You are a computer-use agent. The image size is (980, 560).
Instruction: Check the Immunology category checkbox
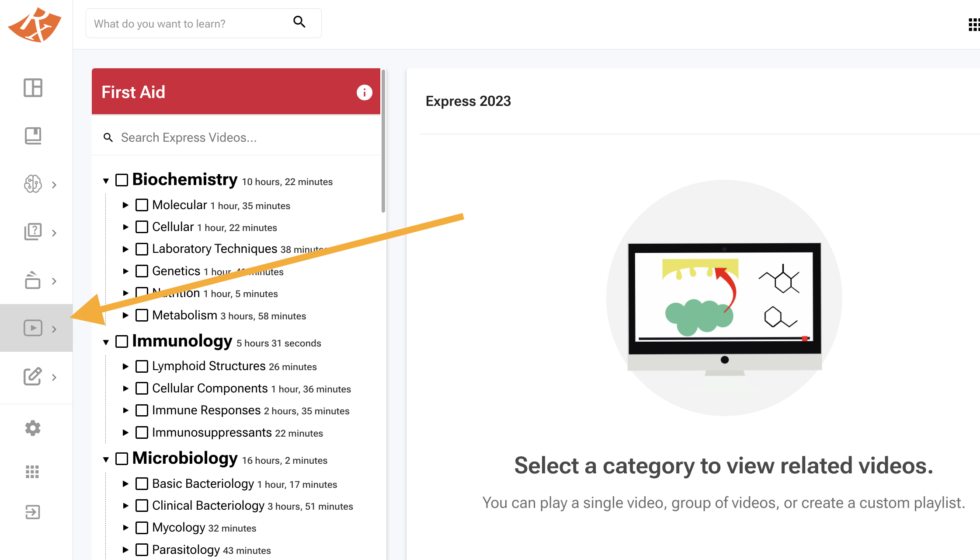point(122,341)
